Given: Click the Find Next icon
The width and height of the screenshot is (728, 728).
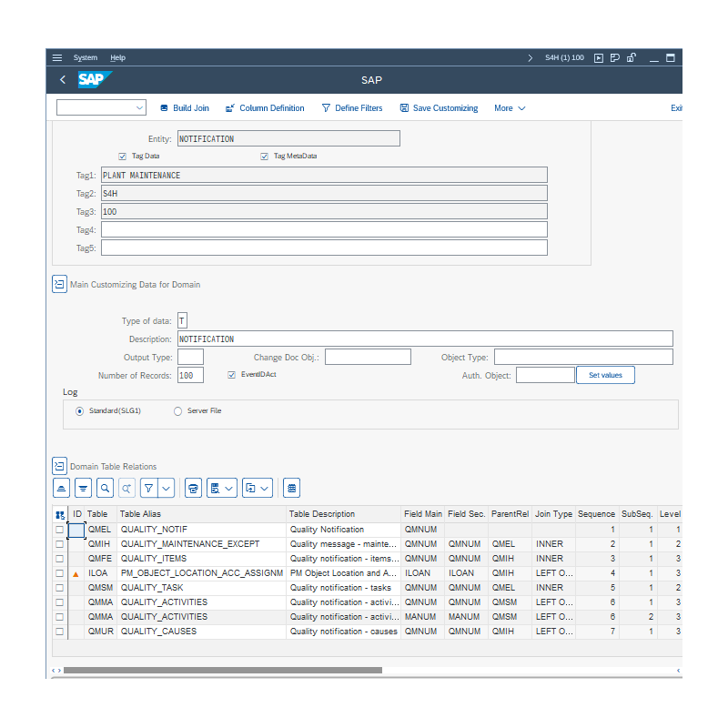Looking at the screenshot, I should tap(124, 488).
